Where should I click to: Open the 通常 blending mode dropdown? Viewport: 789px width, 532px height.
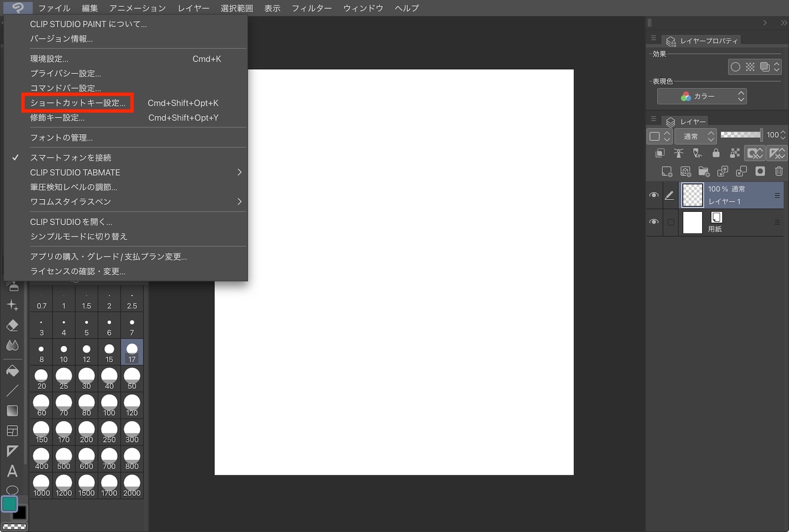pyautogui.click(x=696, y=136)
